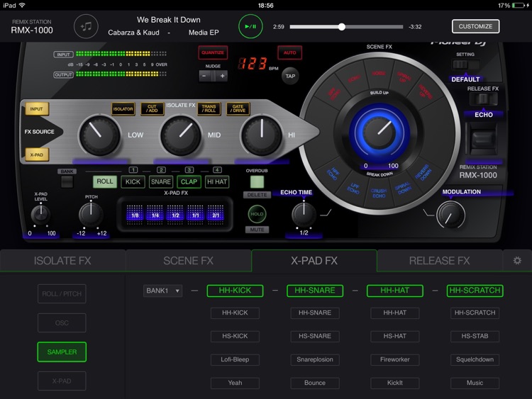Activate the ISOLATOR effect
The width and height of the screenshot is (532, 399).
(123, 109)
